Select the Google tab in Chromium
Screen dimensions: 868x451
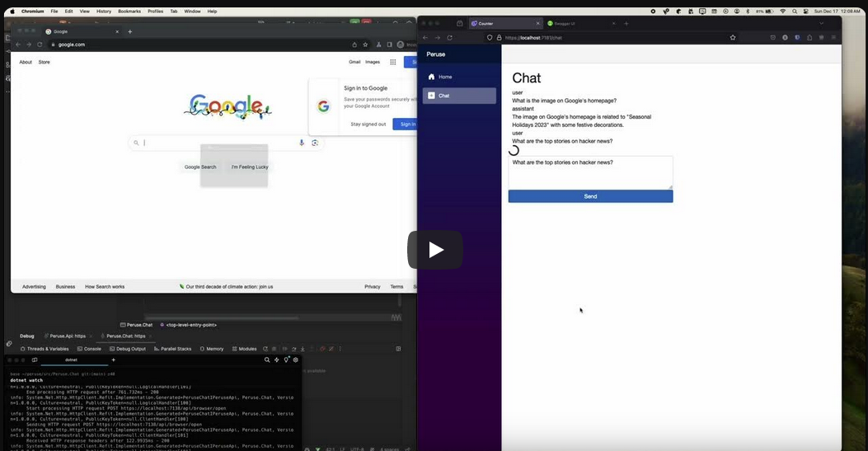(83, 31)
